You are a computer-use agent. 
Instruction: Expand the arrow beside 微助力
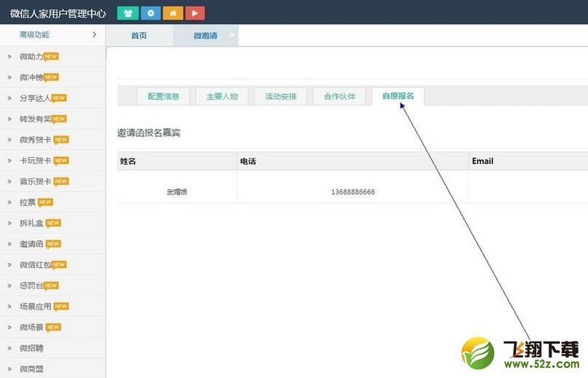point(9,57)
